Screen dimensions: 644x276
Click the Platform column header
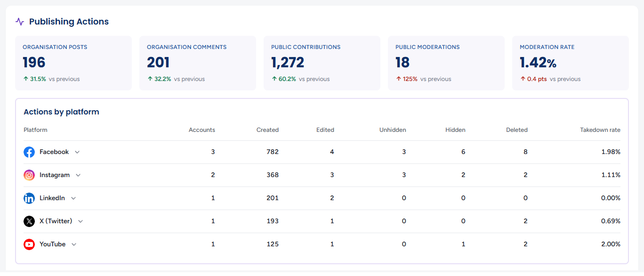coord(35,130)
